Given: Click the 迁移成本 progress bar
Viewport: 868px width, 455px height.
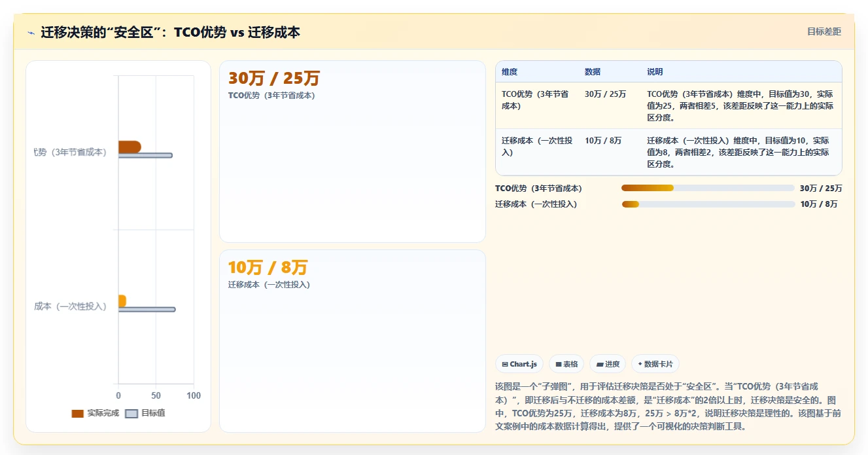Looking at the screenshot, I should [708, 204].
